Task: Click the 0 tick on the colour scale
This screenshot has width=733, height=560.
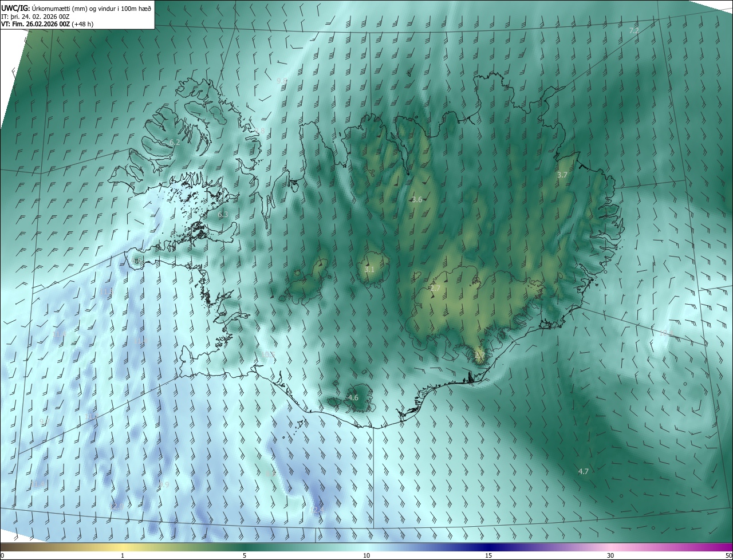Action: (2, 556)
